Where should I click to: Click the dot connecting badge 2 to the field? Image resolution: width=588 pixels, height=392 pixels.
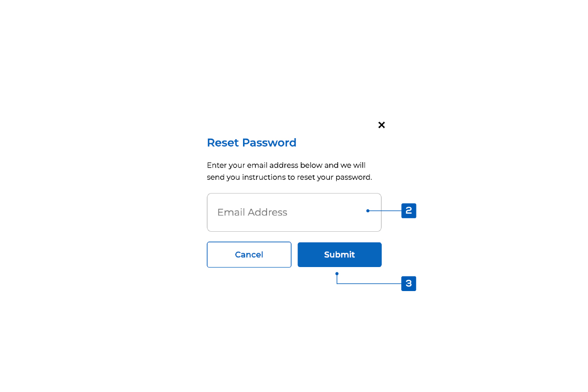367,211
